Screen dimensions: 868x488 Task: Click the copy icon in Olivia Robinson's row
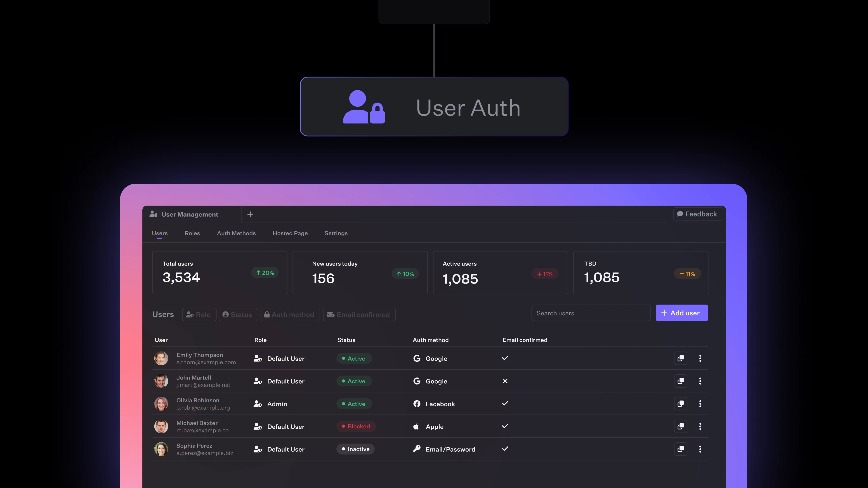coord(680,404)
